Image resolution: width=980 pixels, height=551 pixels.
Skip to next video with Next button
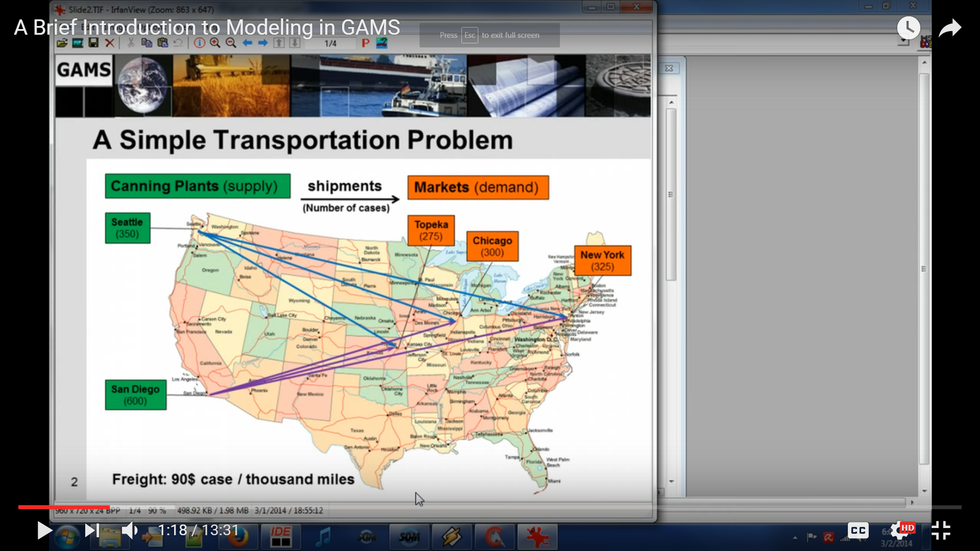pyautogui.click(x=92, y=531)
